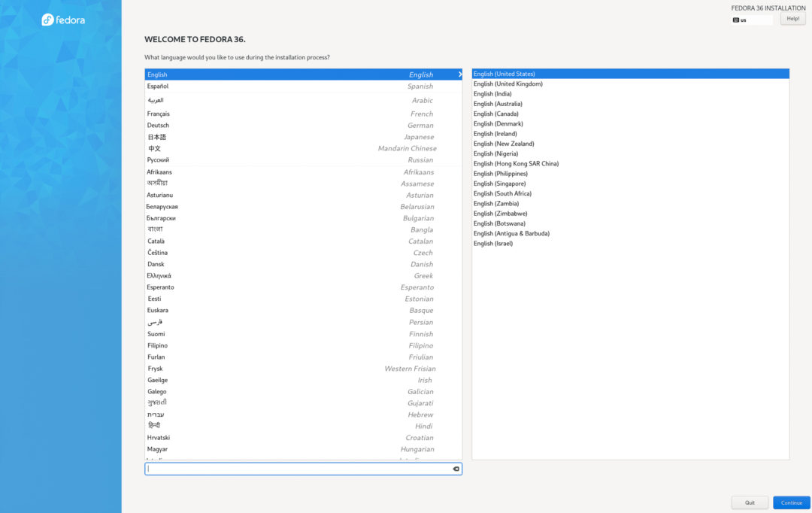Viewport: 812px width, 513px height.
Task: Select the Persian language row
Action: pyautogui.click(x=304, y=322)
